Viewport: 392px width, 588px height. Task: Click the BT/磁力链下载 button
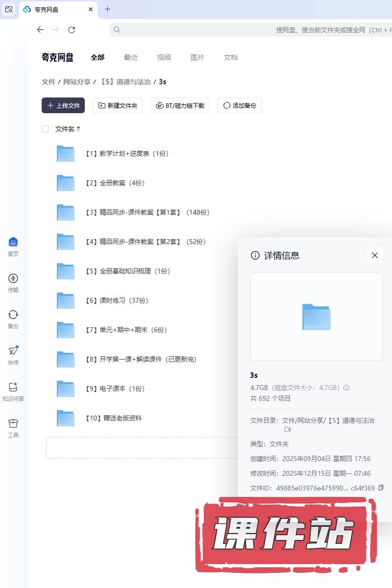pos(180,105)
